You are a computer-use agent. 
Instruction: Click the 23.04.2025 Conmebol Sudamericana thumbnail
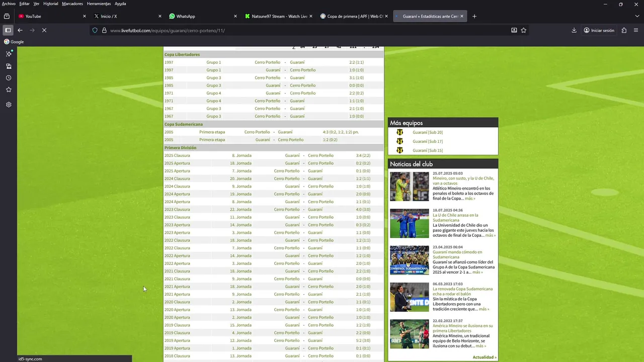pyautogui.click(x=410, y=260)
